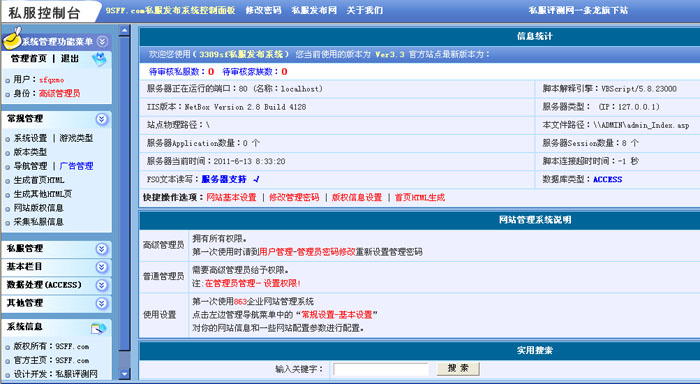The height and width of the screenshot is (384, 700).
Task: Open 修改密码 in top menu
Action: point(263,10)
